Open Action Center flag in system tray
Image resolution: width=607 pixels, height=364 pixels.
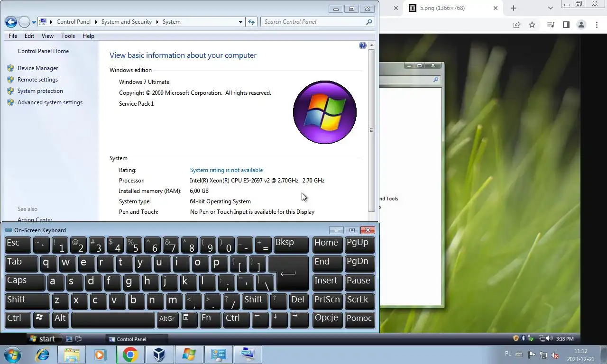[532, 355]
